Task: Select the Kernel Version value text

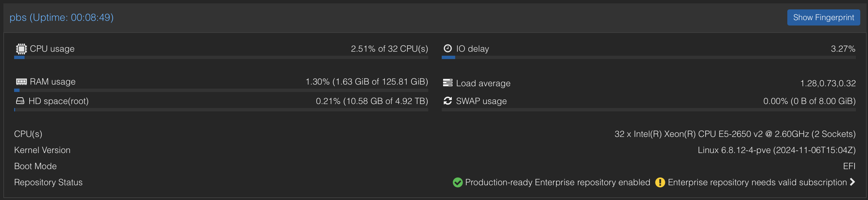Action: tap(776, 150)
